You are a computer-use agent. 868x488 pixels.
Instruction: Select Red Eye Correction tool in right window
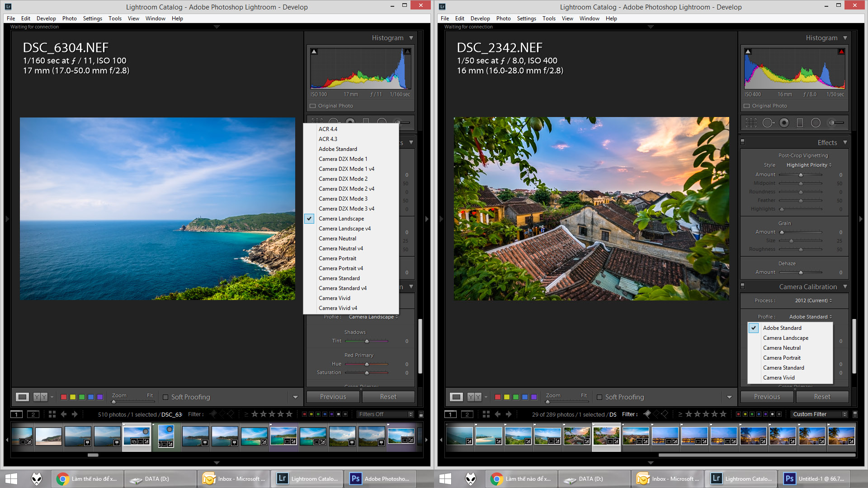[784, 122]
